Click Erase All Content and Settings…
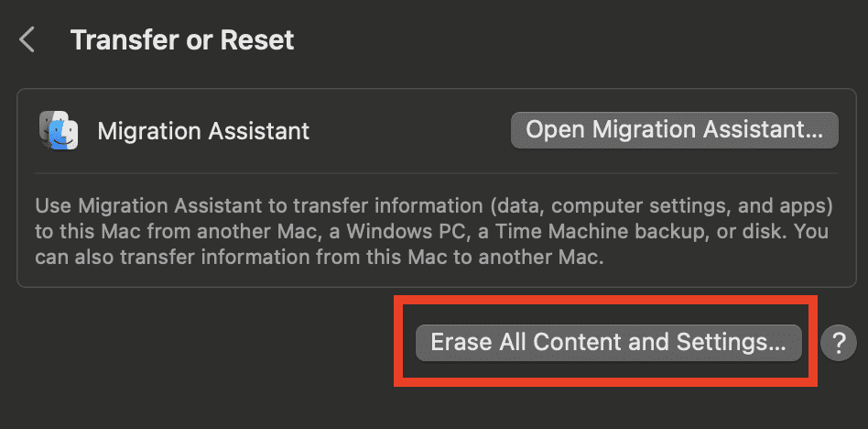The height and width of the screenshot is (429, 868). coord(608,343)
